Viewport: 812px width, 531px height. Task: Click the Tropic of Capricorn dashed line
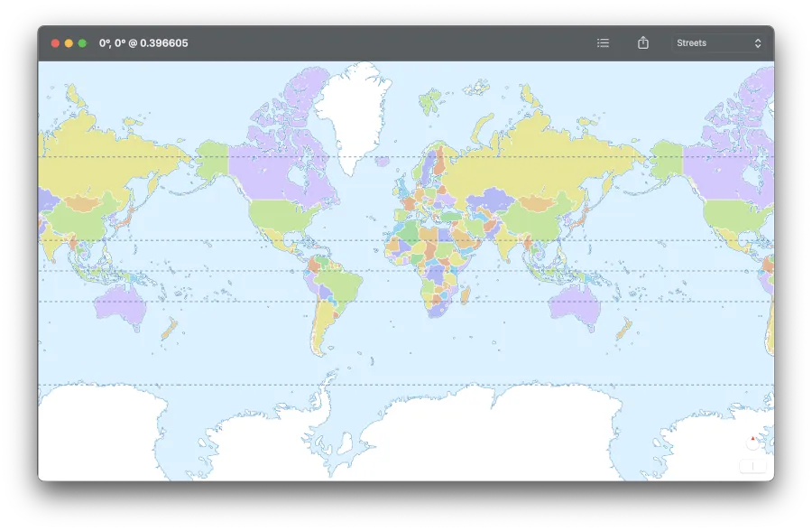coord(226,302)
